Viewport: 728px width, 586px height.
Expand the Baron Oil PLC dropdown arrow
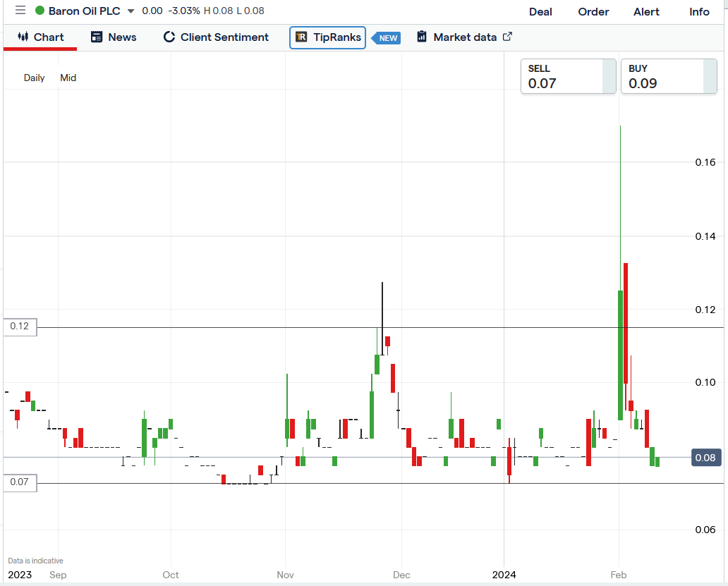131,11
